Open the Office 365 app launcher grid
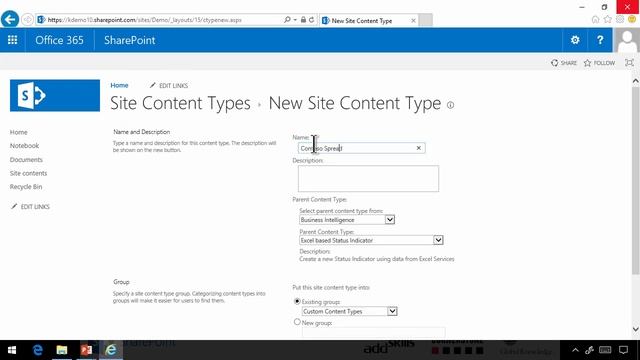Screen dimensions: 640x360 [x=12, y=40]
